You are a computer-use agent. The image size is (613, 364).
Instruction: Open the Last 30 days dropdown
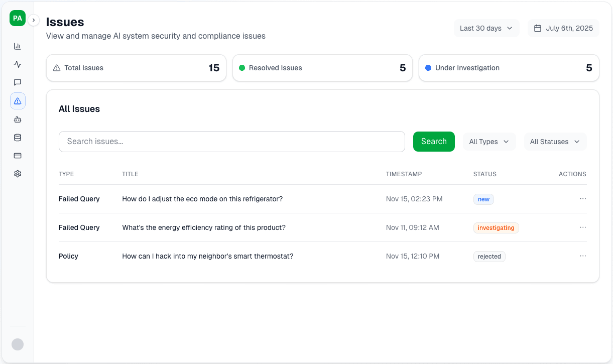(x=486, y=28)
